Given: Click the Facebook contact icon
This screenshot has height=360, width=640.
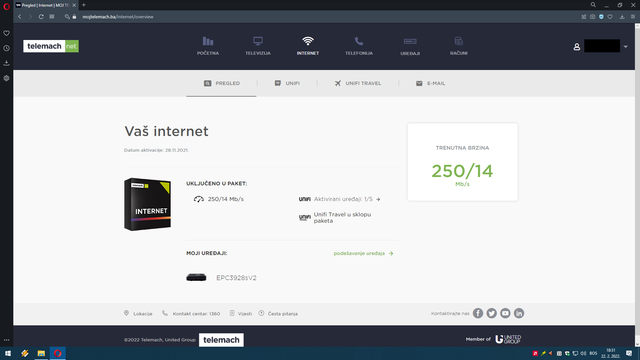Looking at the screenshot, I should click(x=478, y=313).
